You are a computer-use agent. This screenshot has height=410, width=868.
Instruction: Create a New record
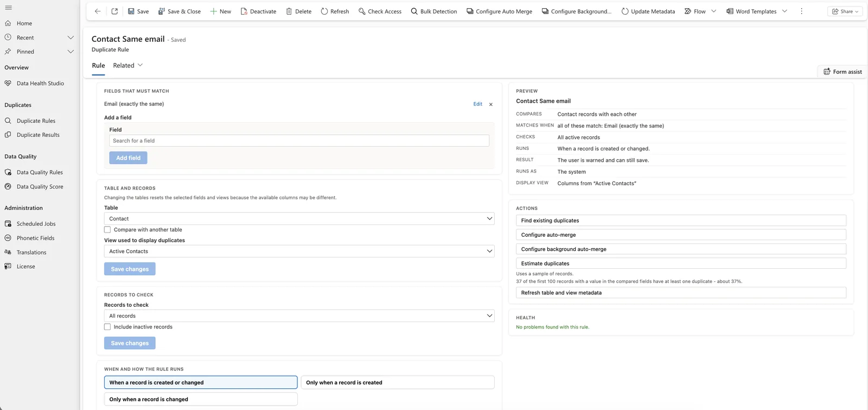tap(221, 11)
